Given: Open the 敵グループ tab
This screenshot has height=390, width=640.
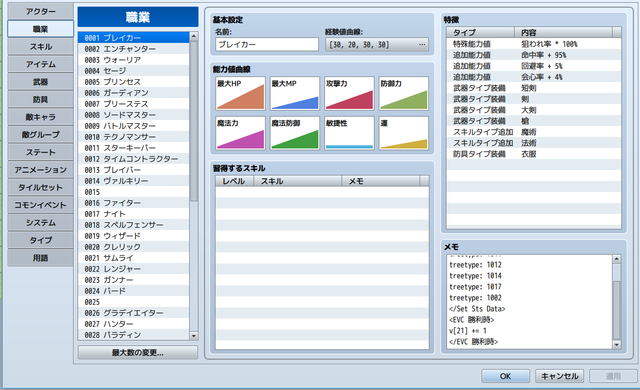Looking at the screenshot, I should tap(40, 134).
